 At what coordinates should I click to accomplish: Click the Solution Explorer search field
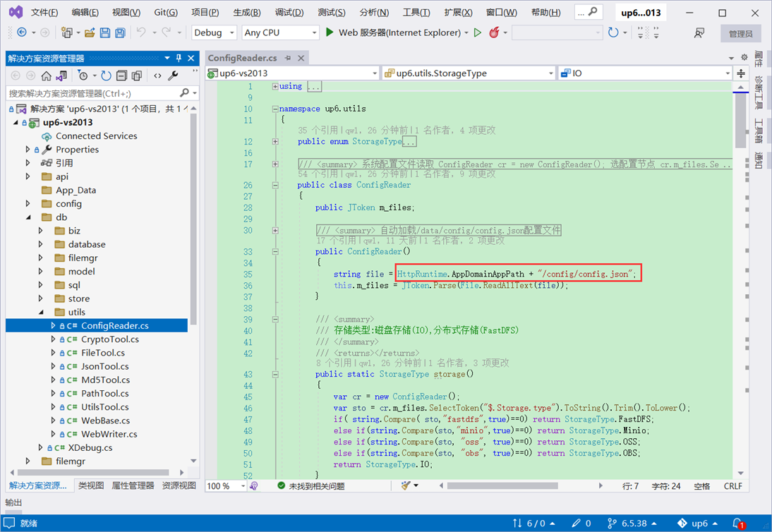pos(94,93)
